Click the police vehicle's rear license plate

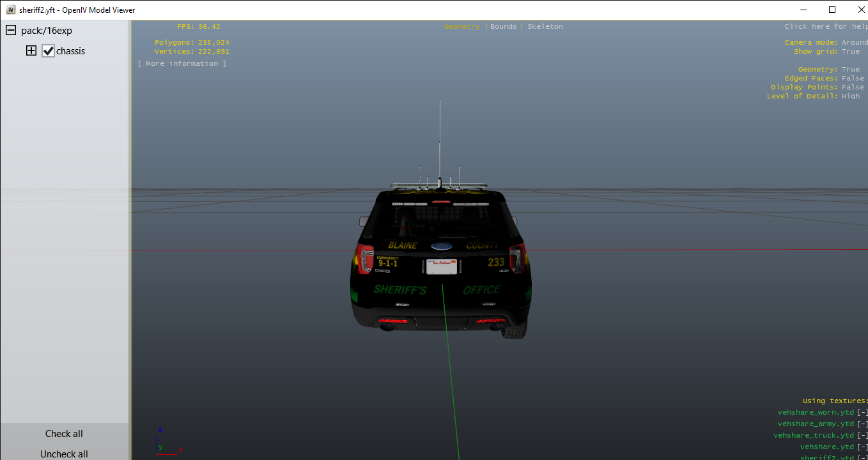coord(441,266)
